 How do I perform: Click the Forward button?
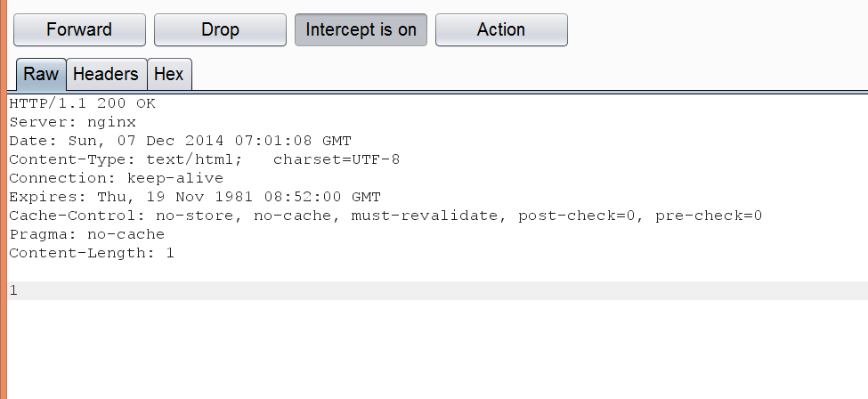pos(79,30)
